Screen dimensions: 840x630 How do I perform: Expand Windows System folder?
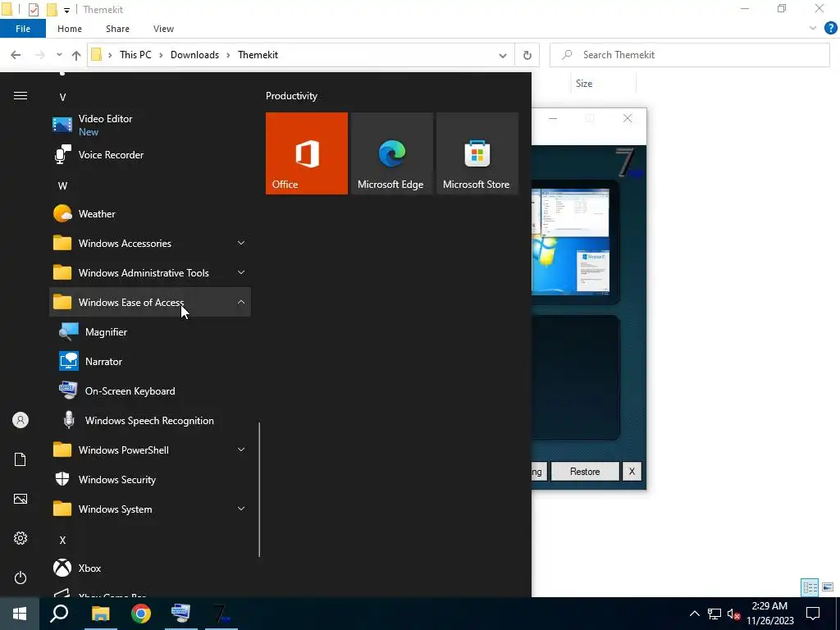(150, 509)
